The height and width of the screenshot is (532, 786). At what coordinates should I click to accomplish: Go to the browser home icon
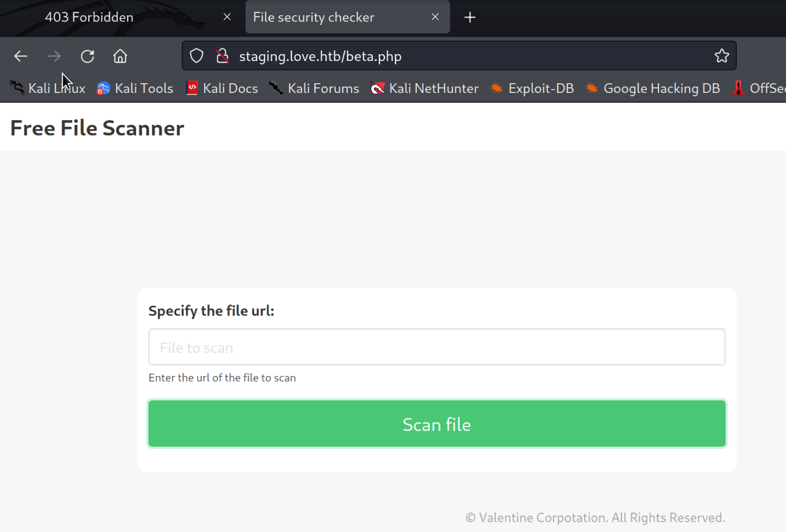pyautogui.click(x=121, y=56)
